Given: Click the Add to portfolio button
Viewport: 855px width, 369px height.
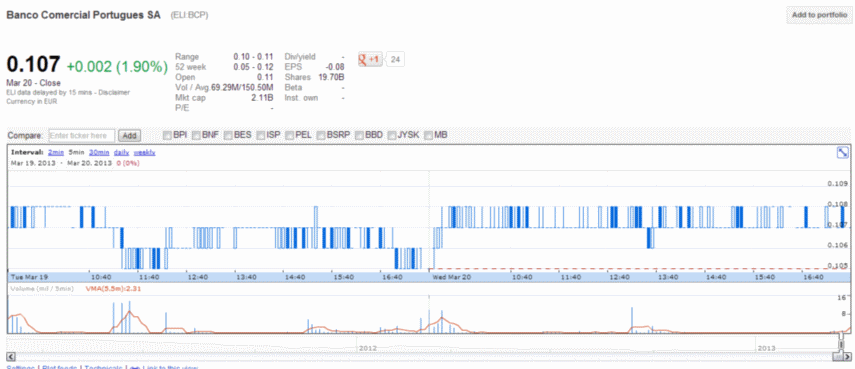Looking at the screenshot, I should (819, 15).
